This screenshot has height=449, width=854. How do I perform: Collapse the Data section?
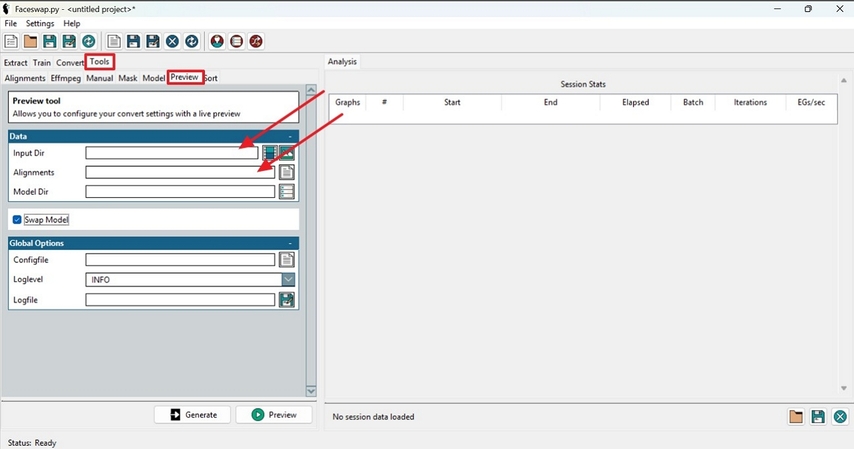coord(290,136)
